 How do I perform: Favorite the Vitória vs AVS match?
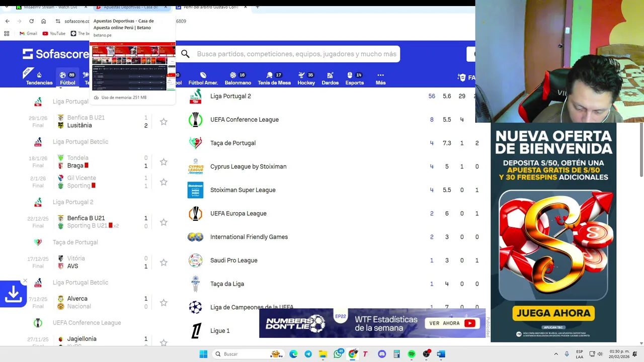click(164, 262)
